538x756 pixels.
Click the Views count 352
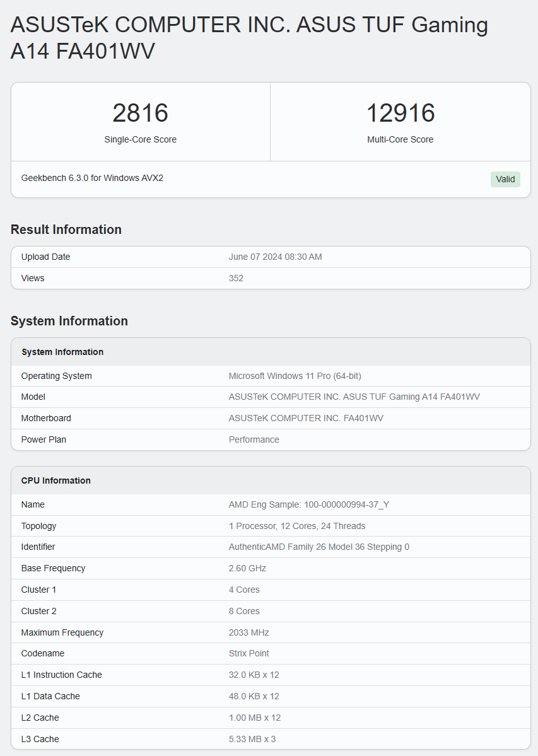click(x=236, y=278)
